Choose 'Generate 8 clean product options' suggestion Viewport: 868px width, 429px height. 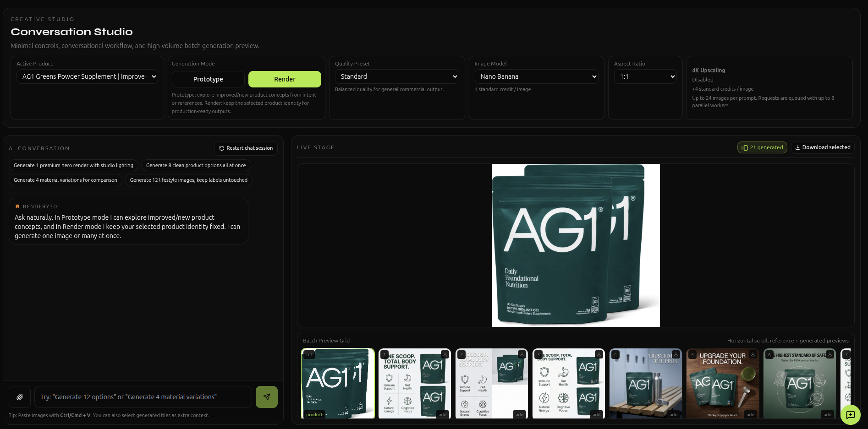coord(196,165)
